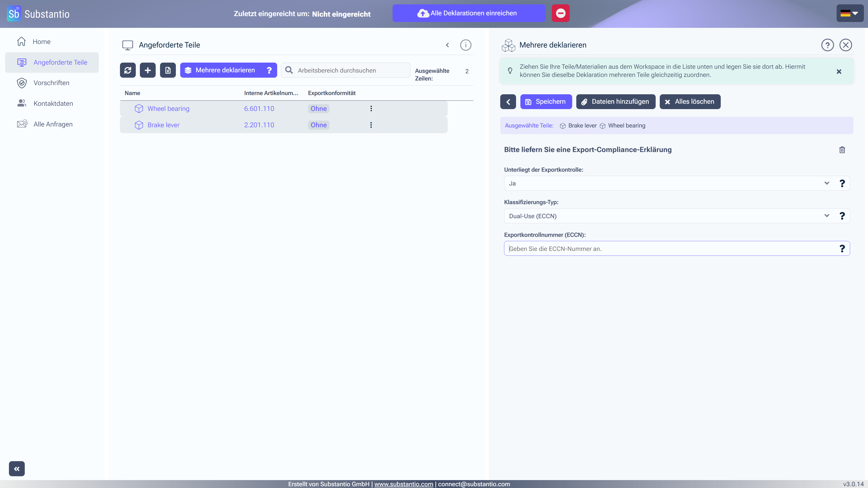
Task: Open the language flag dropdown
Action: pos(849,13)
